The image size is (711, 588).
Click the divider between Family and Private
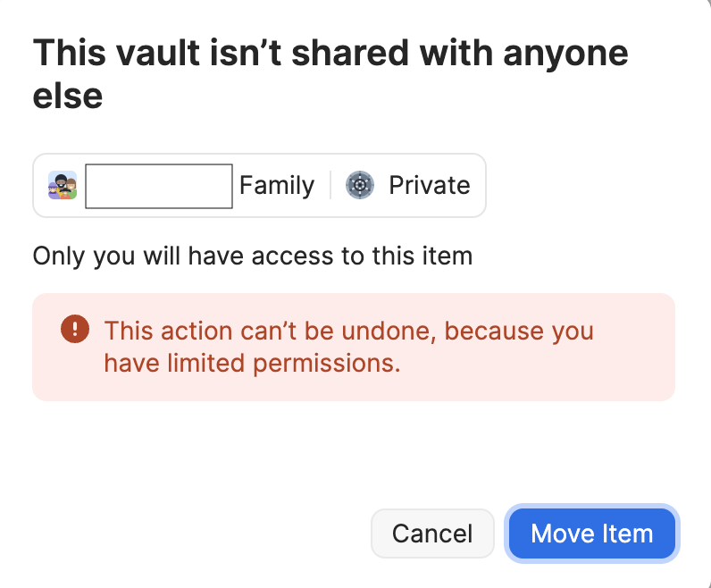point(330,186)
